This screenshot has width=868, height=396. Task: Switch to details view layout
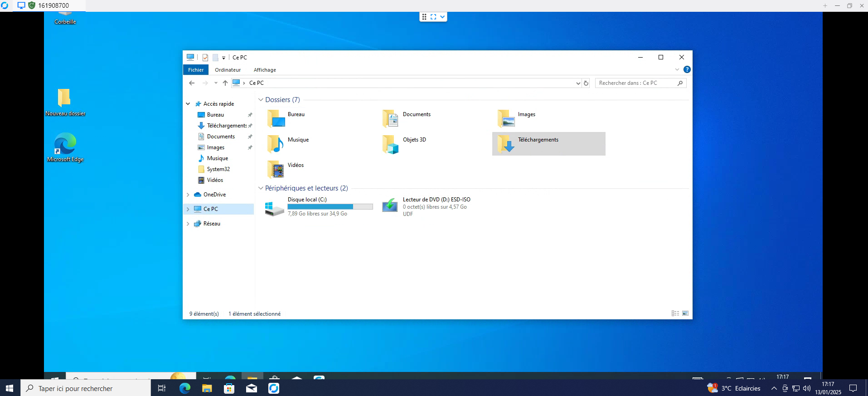pos(675,313)
